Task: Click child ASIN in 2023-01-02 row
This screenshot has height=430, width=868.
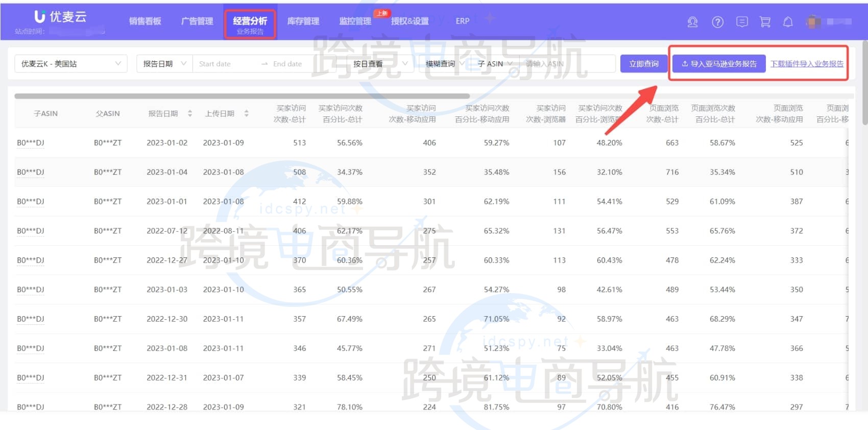Action: [x=31, y=143]
